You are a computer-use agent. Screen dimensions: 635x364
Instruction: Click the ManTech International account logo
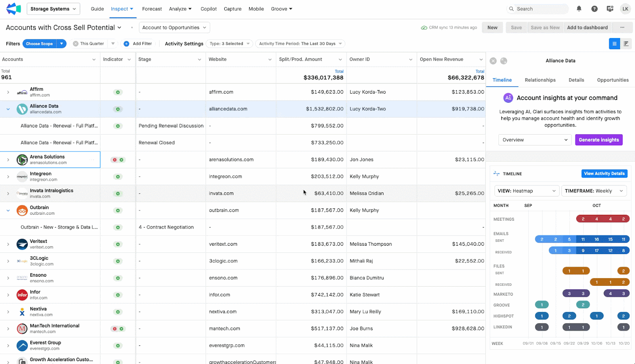(22, 329)
